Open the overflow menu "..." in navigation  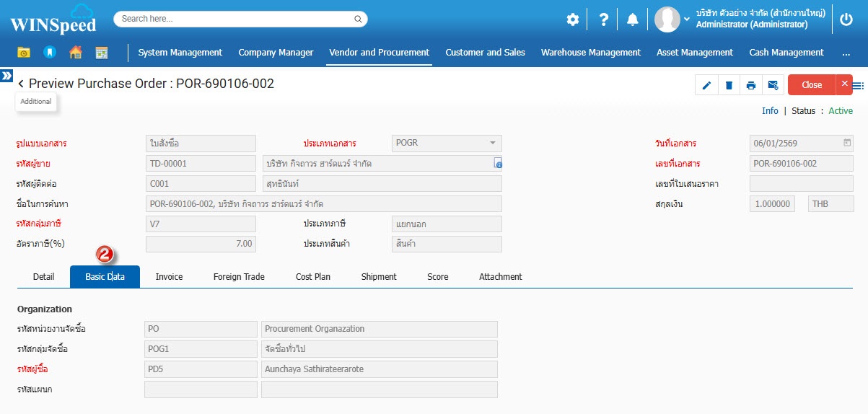click(846, 53)
